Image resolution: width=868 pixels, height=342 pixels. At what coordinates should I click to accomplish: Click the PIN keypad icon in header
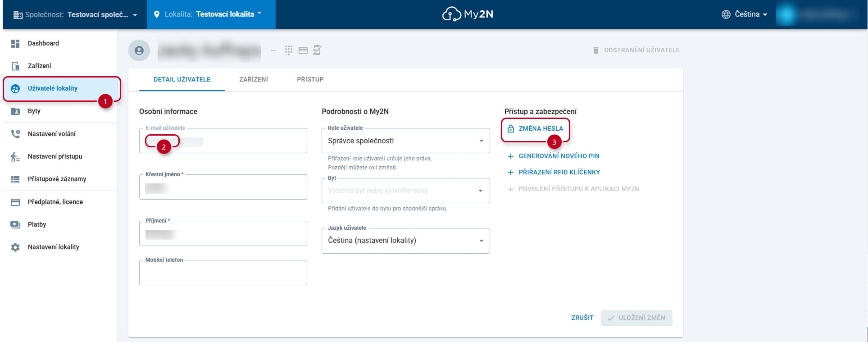coord(289,50)
